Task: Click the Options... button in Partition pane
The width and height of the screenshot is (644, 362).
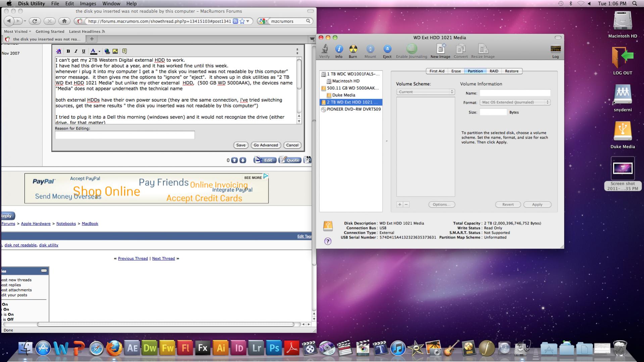Action: (x=442, y=205)
